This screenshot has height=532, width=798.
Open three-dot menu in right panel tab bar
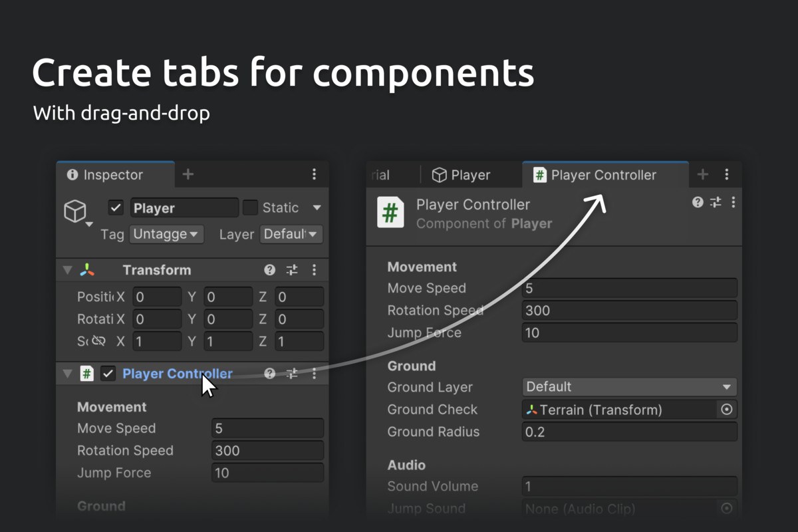pyautogui.click(x=727, y=175)
